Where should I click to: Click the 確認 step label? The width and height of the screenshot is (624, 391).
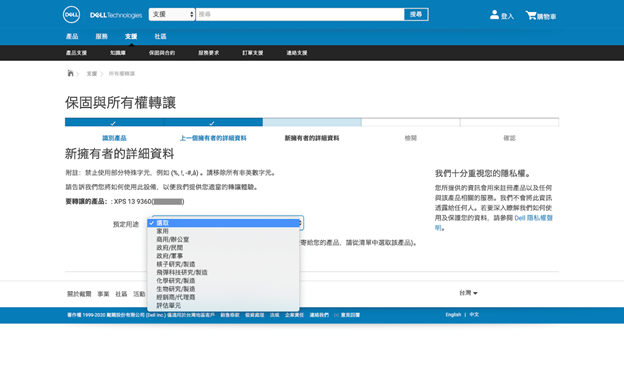509,138
